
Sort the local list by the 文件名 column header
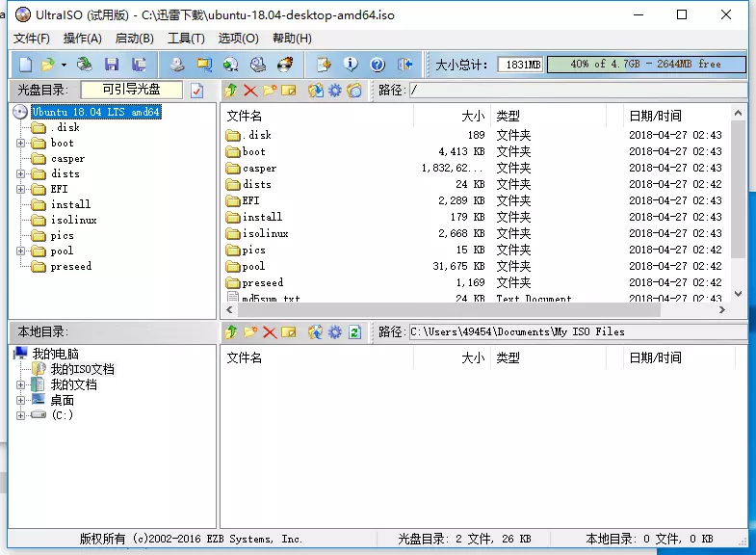pos(317,357)
